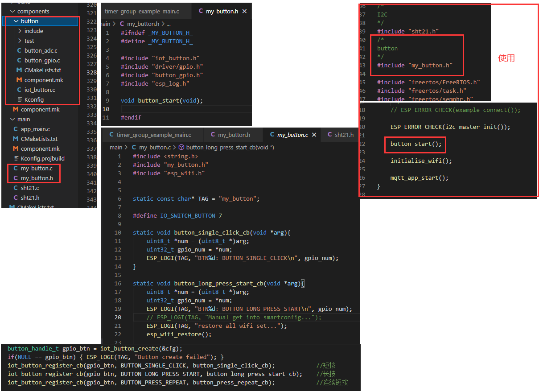The width and height of the screenshot is (539, 392).
Task: Collapse the button folder chevron
Action: (16, 21)
